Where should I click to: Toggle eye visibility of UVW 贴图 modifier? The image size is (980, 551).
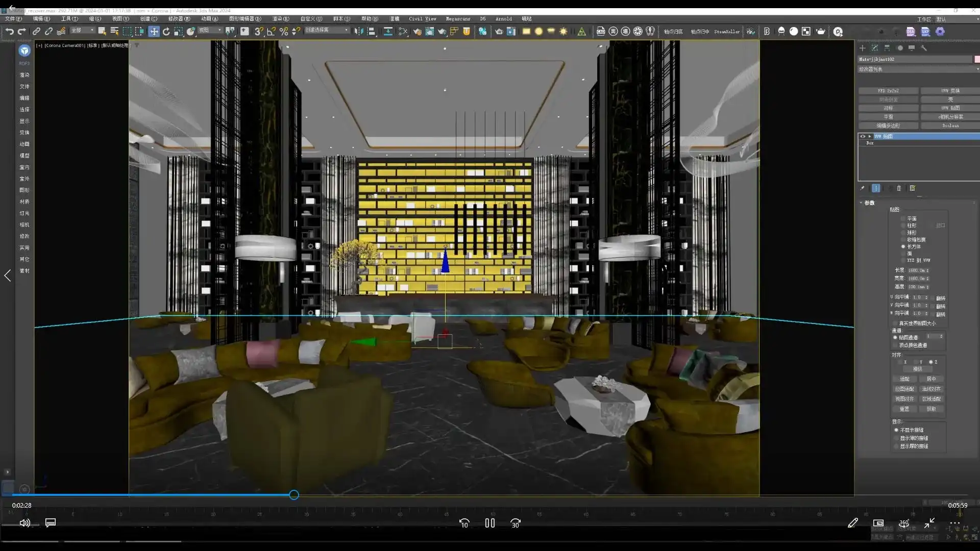click(x=863, y=136)
